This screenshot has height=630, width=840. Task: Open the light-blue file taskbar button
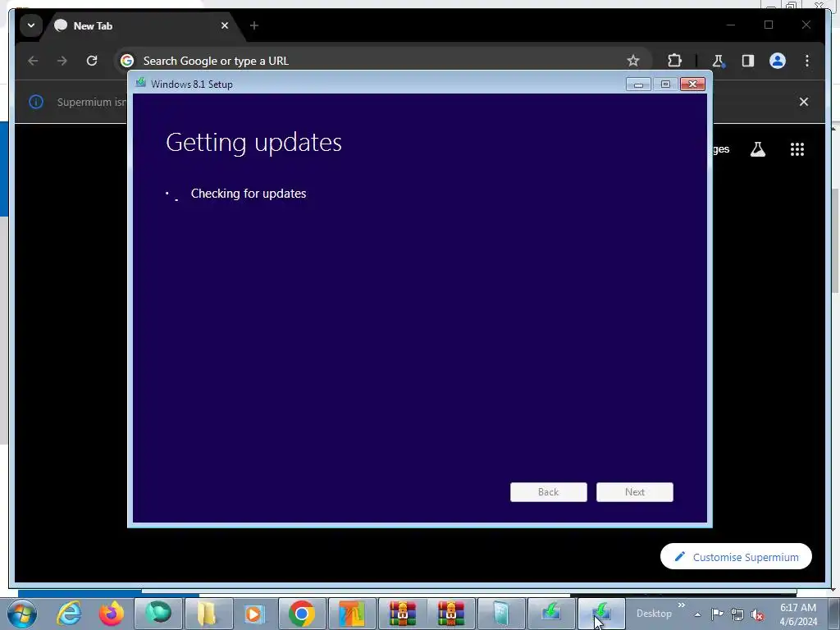501,614
